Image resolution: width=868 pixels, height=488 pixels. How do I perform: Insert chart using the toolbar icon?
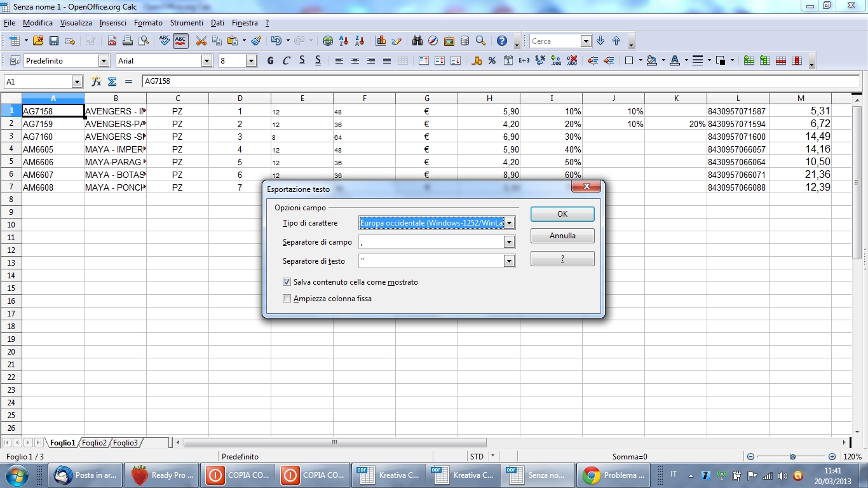pos(381,41)
